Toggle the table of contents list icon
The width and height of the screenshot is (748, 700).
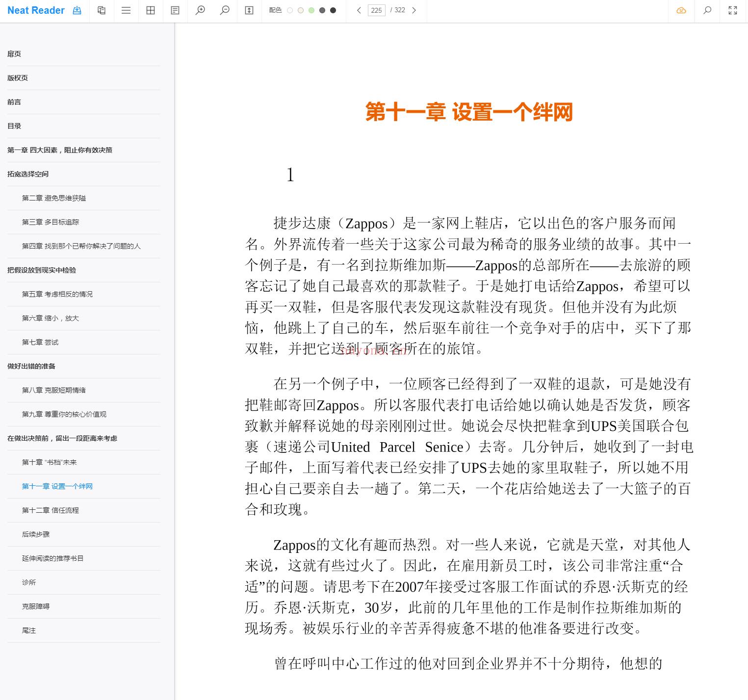point(126,10)
